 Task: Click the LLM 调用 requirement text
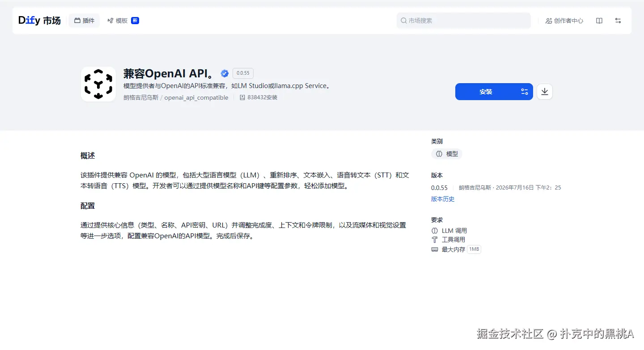454,231
